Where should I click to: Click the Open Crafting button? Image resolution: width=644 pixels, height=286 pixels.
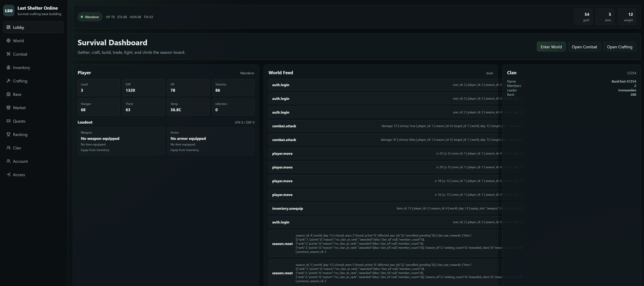[619, 47]
